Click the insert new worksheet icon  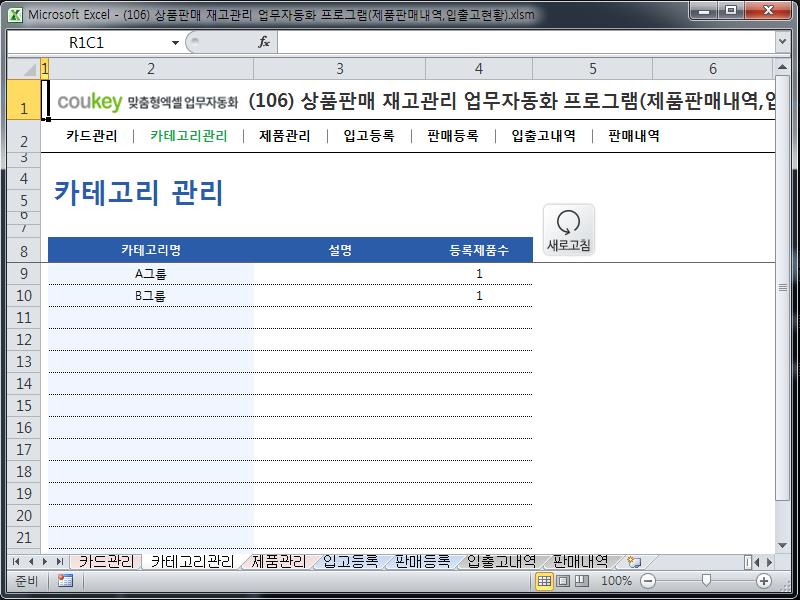pos(634,562)
